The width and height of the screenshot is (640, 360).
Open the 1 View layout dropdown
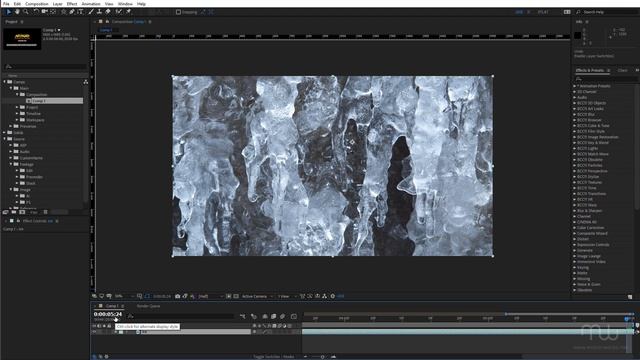click(x=287, y=296)
